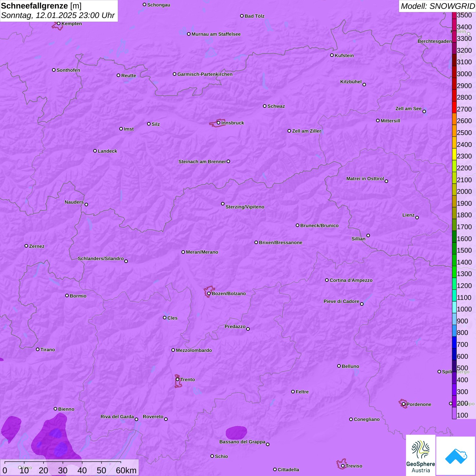This screenshot has width=476, height=476.
Task: Click the 'Schneefallgrenze [m]' map title
Action: (41, 6)
